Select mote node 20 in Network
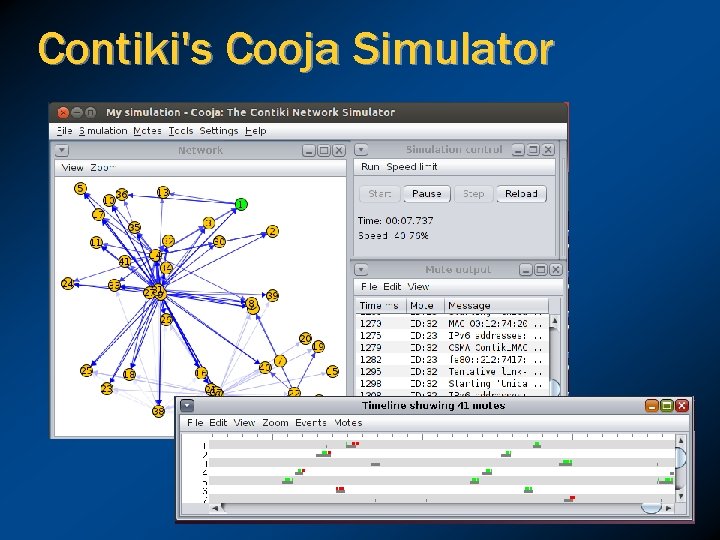Image resolution: width=720 pixels, height=540 pixels. point(305,338)
